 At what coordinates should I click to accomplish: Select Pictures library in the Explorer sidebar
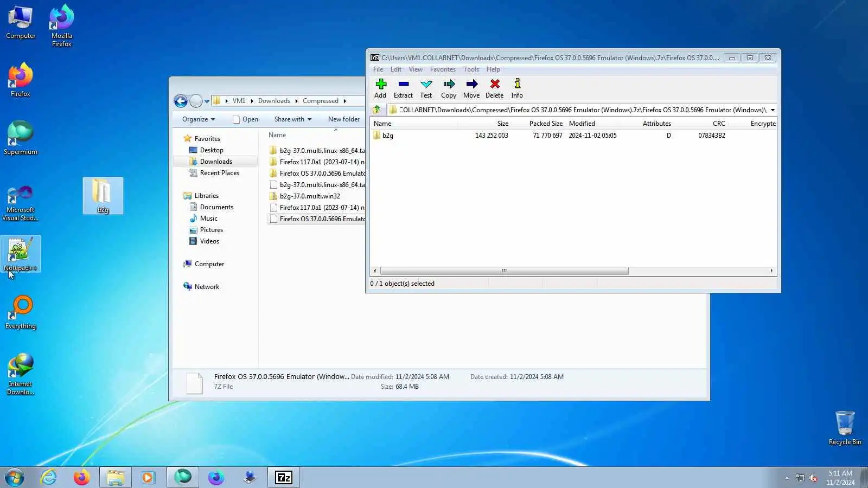pos(212,230)
